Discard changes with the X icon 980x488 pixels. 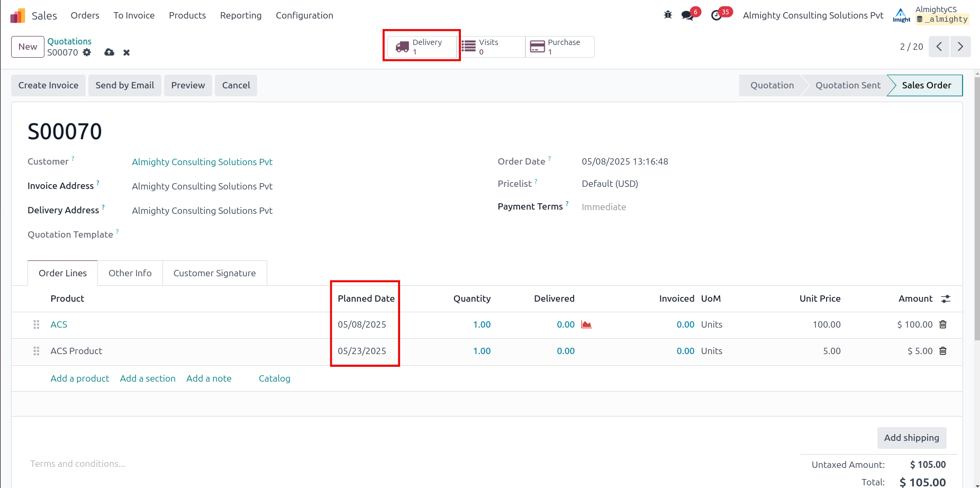126,52
